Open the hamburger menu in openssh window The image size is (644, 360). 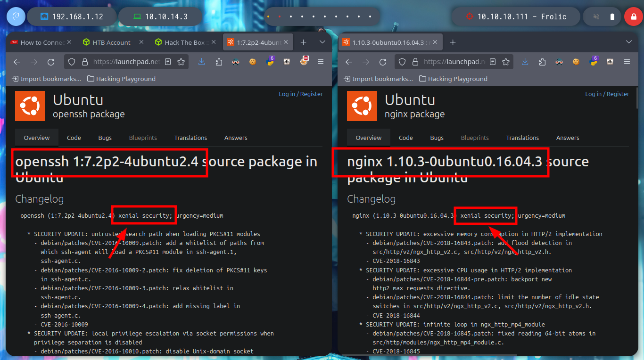click(x=321, y=62)
